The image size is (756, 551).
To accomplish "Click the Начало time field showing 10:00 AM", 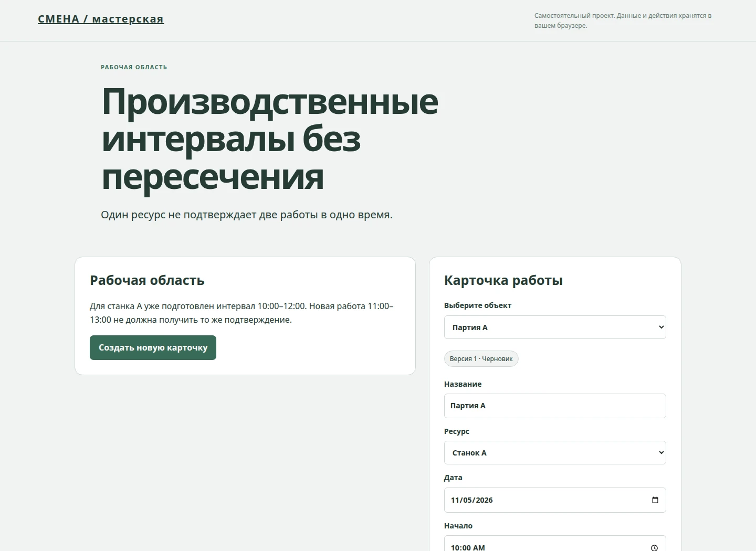I will point(555,544).
